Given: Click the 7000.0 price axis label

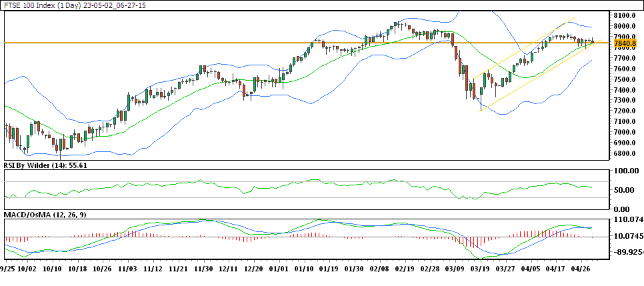Looking at the screenshot, I should 625,132.
